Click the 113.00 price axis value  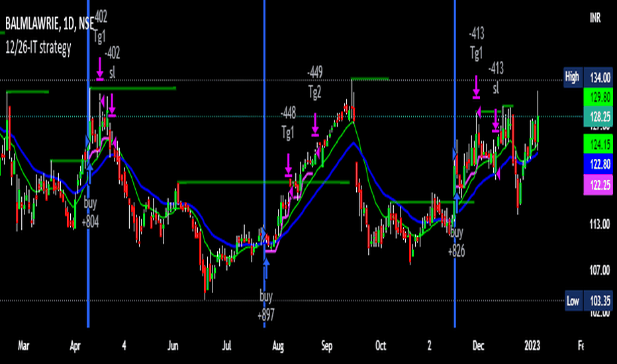[x=599, y=224]
